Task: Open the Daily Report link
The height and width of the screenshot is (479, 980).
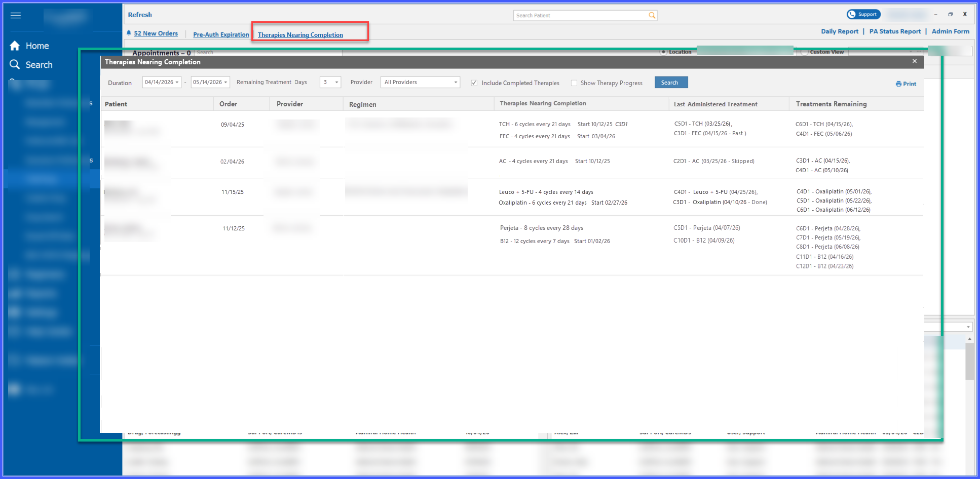Action: point(840,31)
